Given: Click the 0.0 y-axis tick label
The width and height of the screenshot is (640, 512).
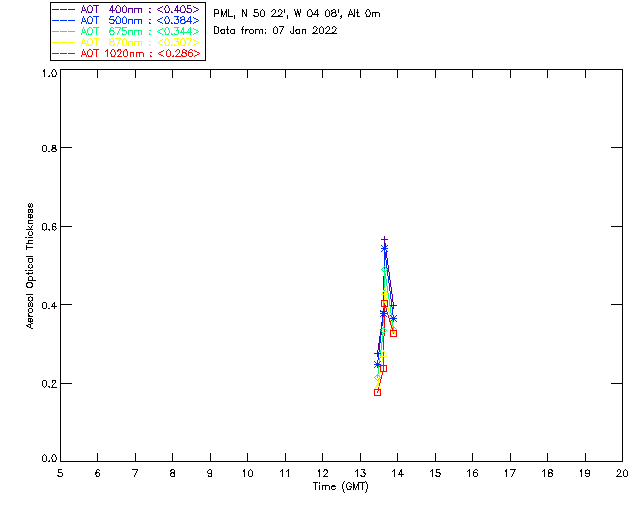Looking at the screenshot, I should (x=49, y=459).
